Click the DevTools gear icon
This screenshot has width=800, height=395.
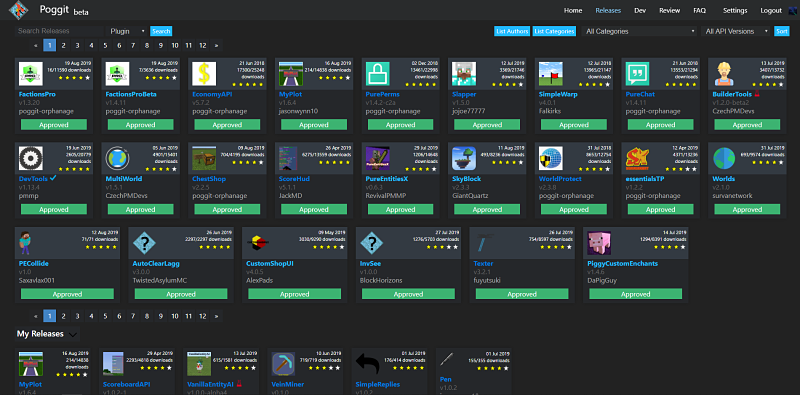pos(31,158)
